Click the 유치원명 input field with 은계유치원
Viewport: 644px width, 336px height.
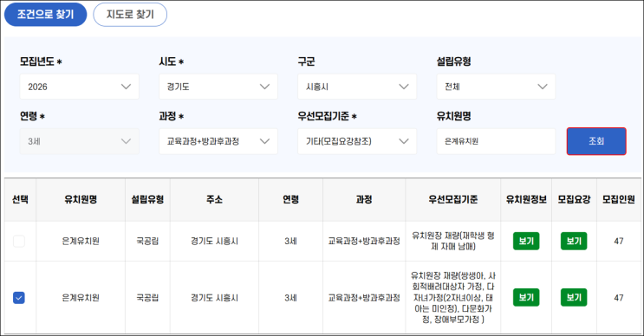tap(496, 141)
